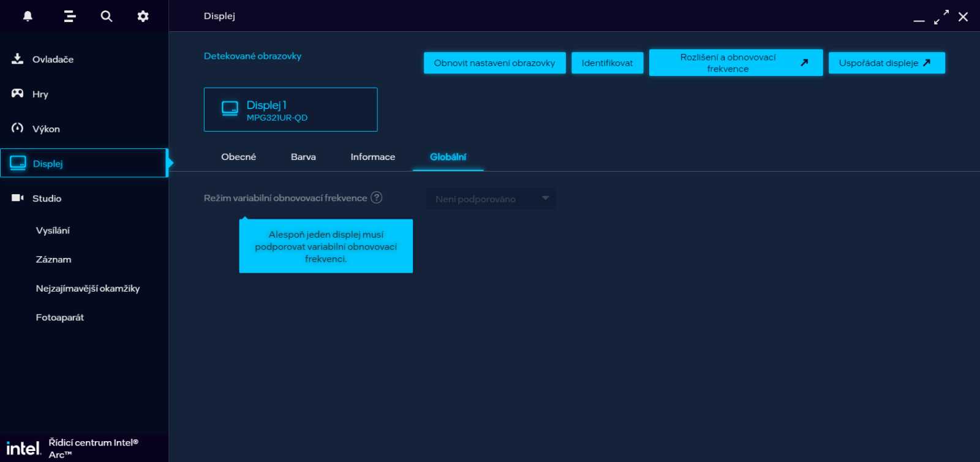Open the Záznam submenu
The image size is (980, 462).
pos(53,259)
